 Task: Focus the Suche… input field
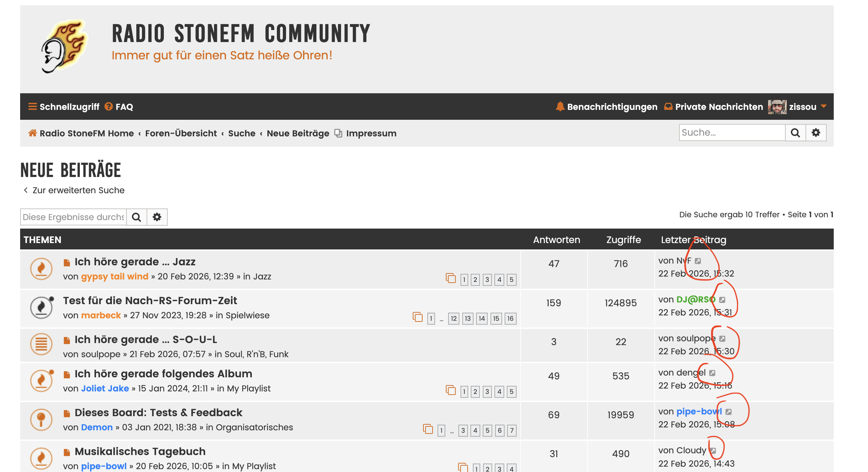732,133
